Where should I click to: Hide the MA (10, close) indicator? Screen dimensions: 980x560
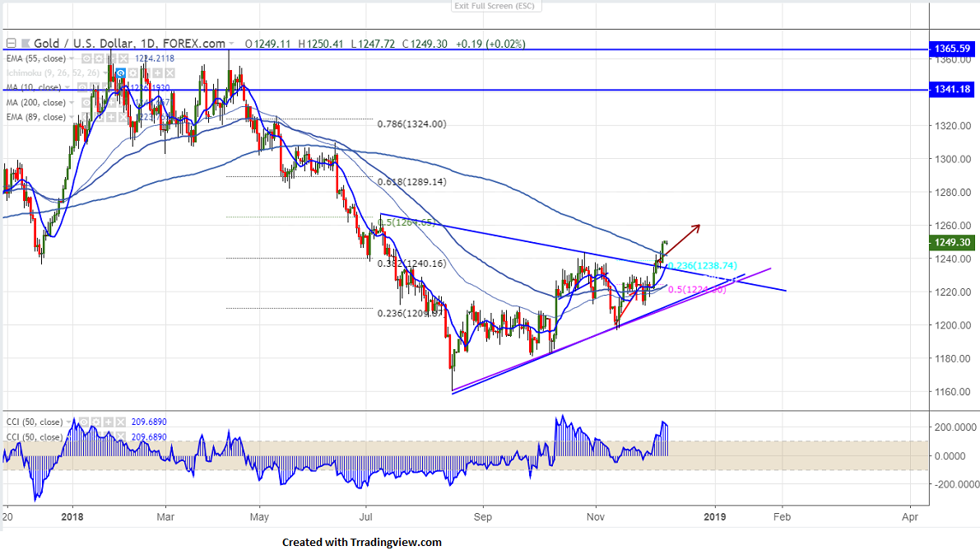pos(82,87)
